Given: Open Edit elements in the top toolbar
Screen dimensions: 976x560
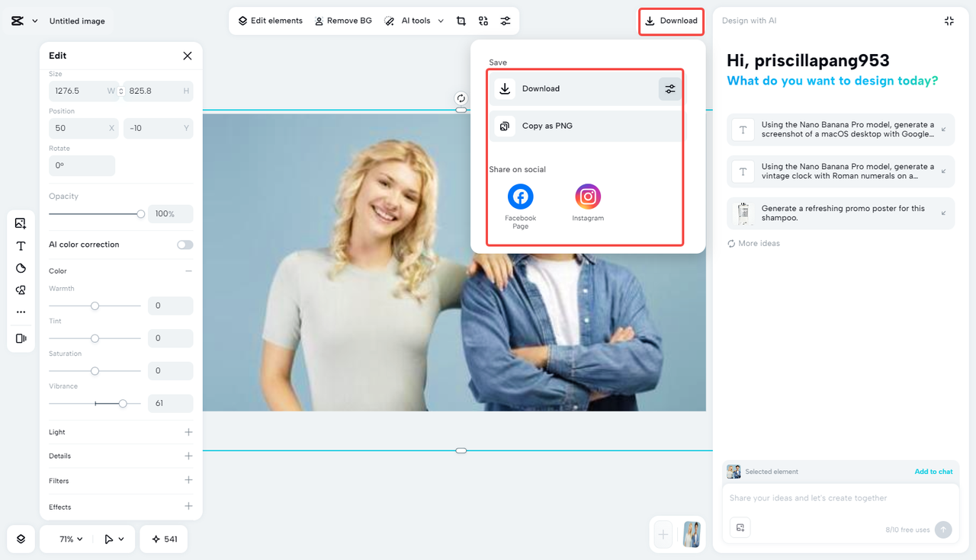Looking at the screenshot, I should click(270, 21).
